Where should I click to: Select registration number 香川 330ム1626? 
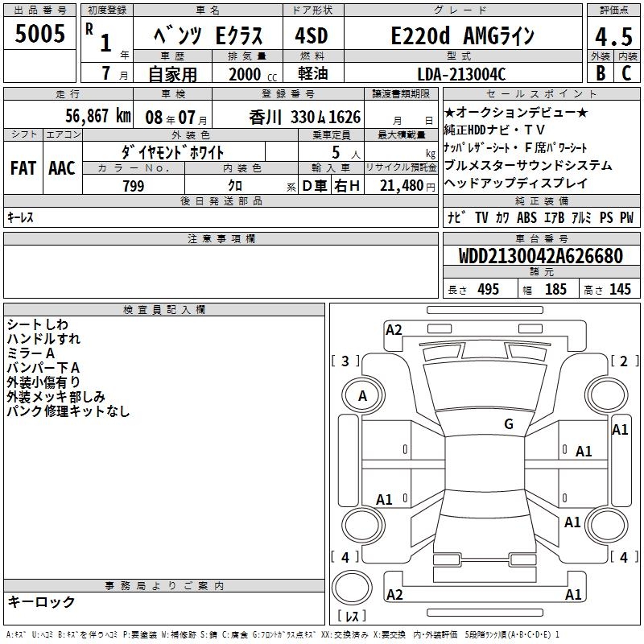click(x=304, y=118)
